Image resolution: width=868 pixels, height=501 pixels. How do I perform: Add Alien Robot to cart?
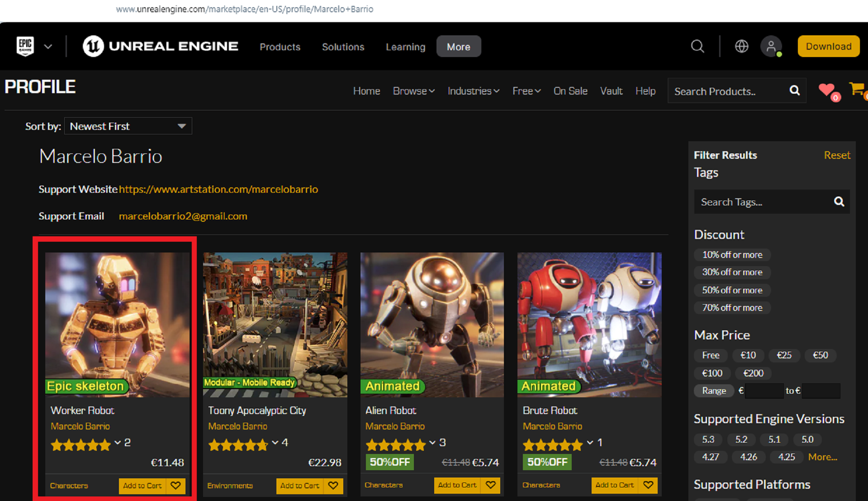tap(457, 485)
